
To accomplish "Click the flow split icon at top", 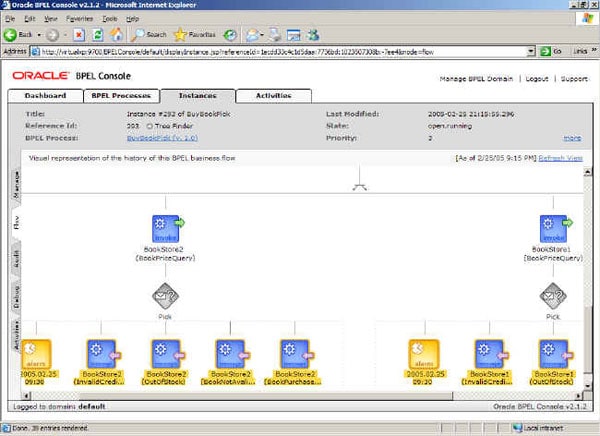I will pos(359,187).
